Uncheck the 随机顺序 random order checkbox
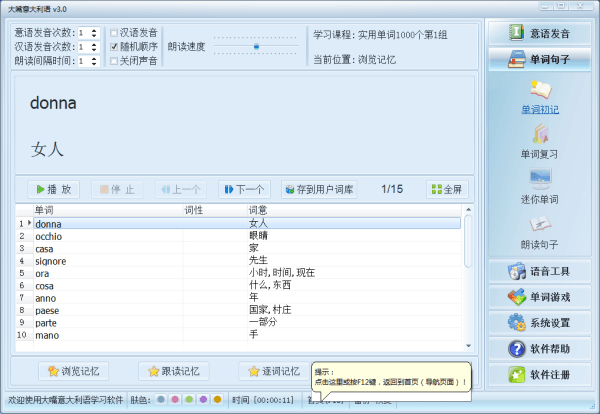Viewport: 600px width, 414px height. click(x=114, y=46)
